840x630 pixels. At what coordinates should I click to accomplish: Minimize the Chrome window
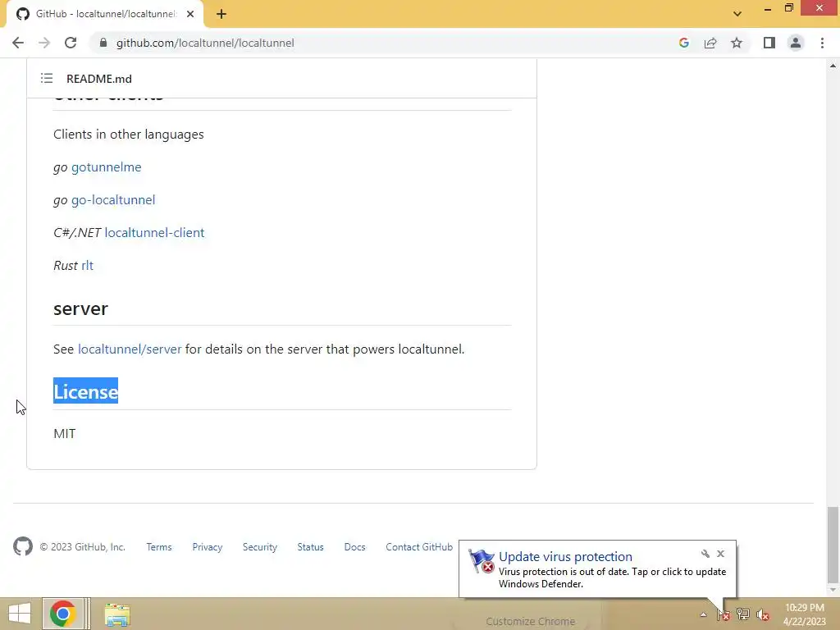click(768, 8)
